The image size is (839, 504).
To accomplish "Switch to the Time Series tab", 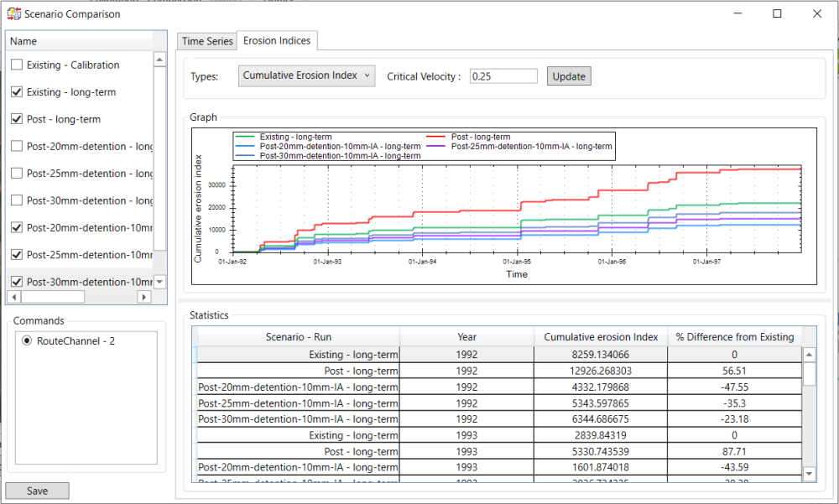I will (207, 41).
